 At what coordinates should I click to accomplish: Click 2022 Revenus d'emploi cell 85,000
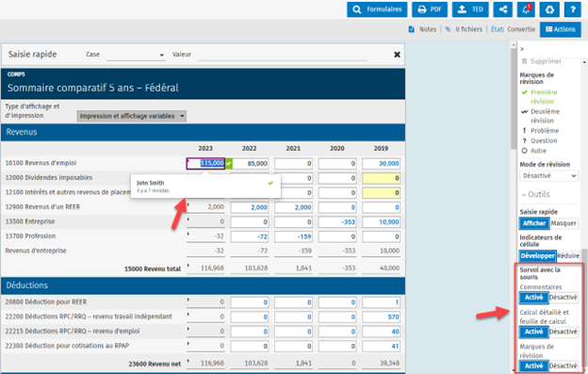[250, 163]
